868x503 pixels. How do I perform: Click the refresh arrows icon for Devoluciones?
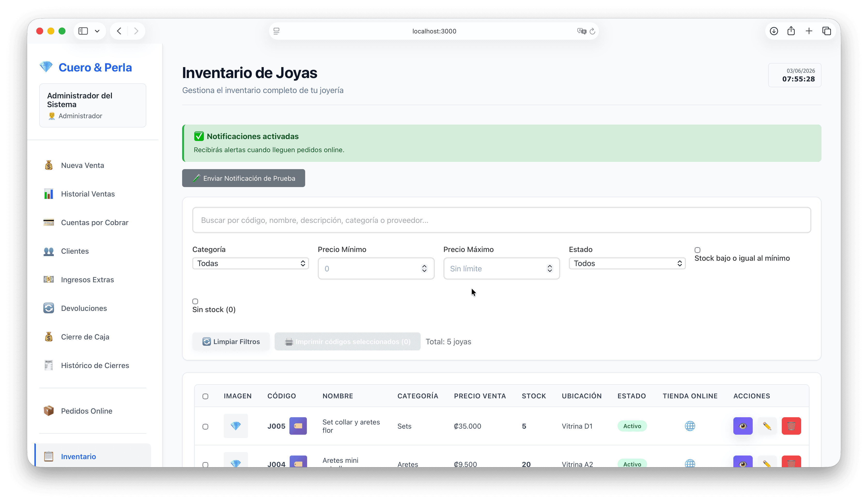click(49, 308)
